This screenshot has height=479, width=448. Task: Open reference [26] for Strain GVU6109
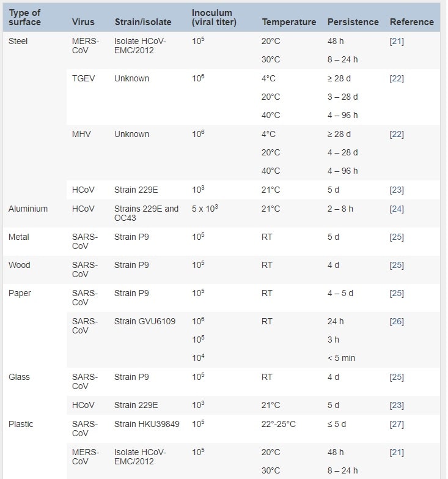(x=397, y=322)
